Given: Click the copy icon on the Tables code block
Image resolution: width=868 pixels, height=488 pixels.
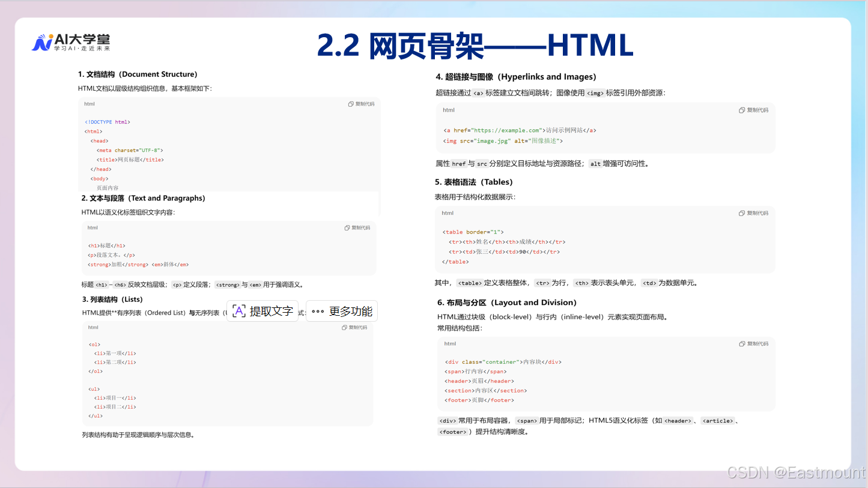Looking at the screenshot, I should click(742, 212).
